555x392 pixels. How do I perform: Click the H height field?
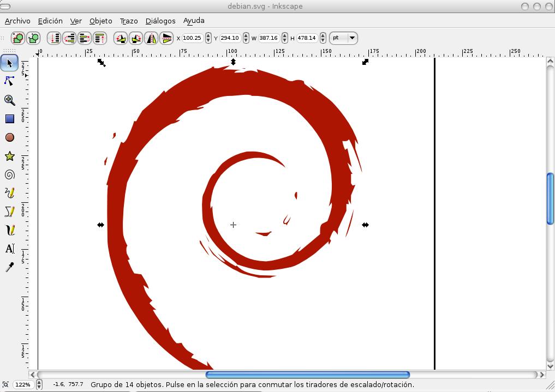[x=307, y=38]
